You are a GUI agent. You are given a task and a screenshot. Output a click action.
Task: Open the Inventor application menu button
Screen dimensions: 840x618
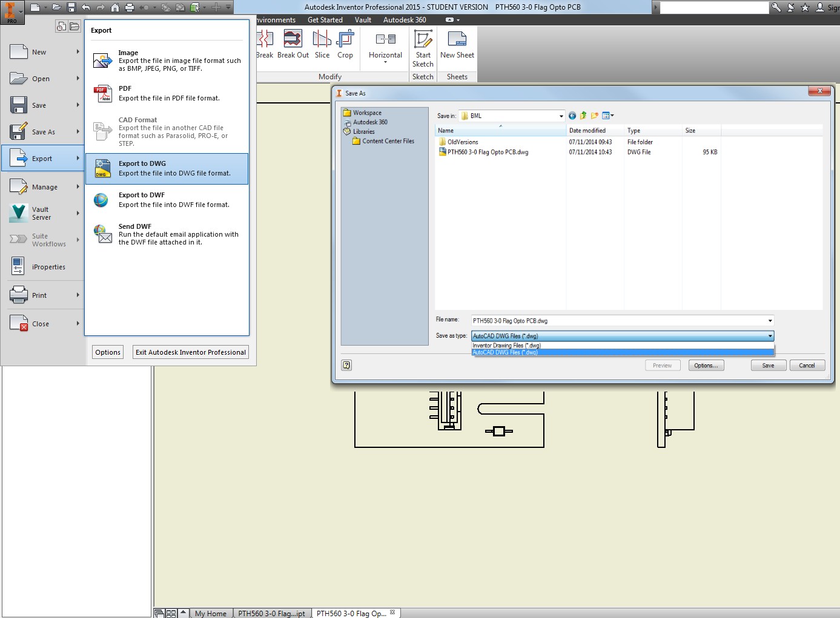click(x=12, y=12)
